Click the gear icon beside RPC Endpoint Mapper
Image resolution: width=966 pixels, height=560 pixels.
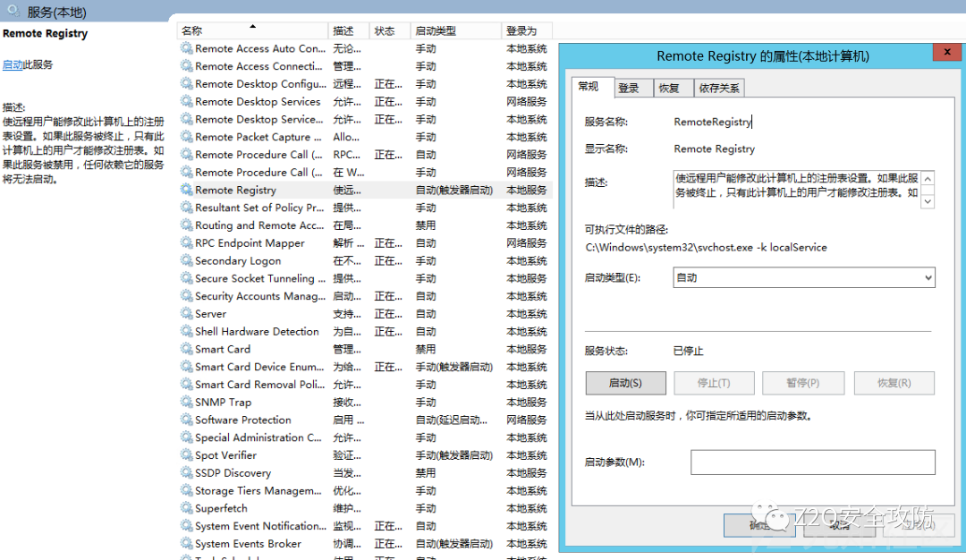click(186, 242)
